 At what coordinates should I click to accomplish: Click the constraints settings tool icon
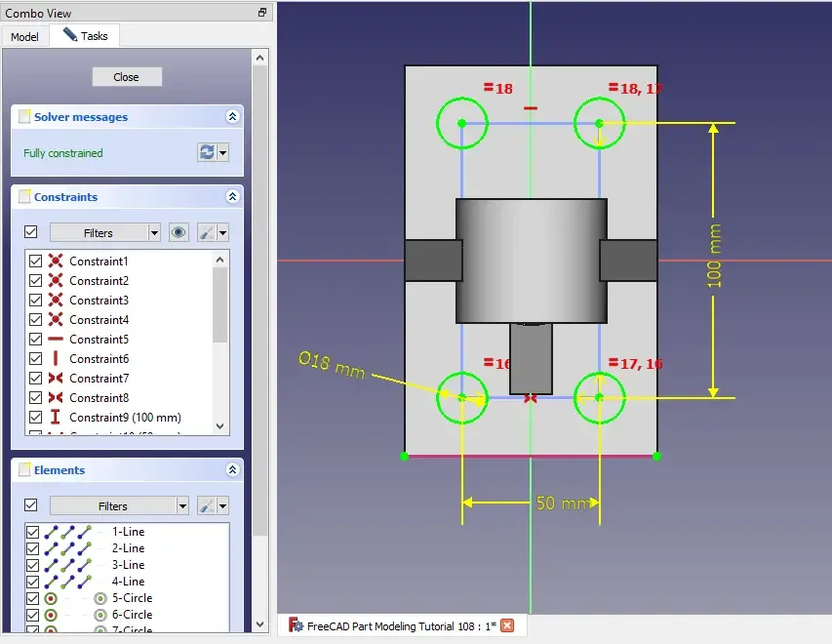pyautogui.click(x=207, y=232)
